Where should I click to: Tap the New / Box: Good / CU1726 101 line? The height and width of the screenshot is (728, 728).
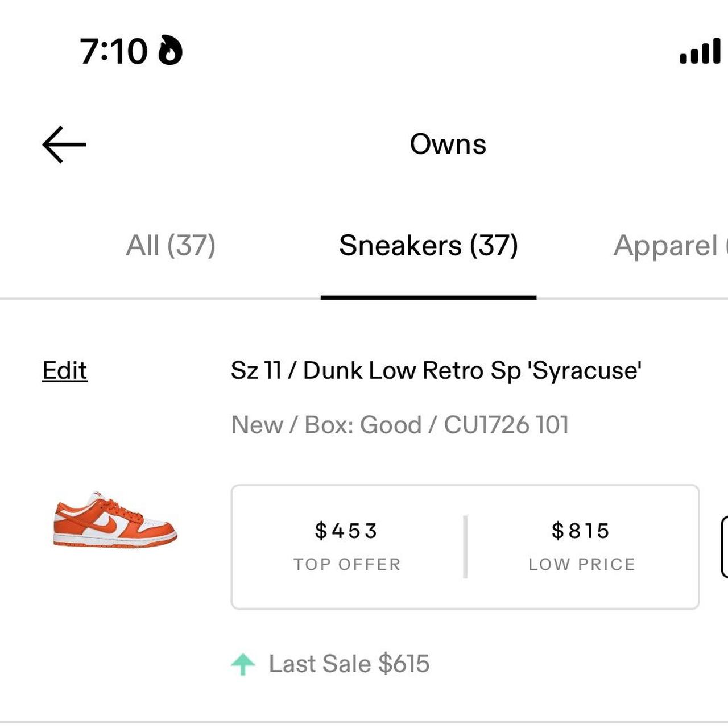[400, 425]
